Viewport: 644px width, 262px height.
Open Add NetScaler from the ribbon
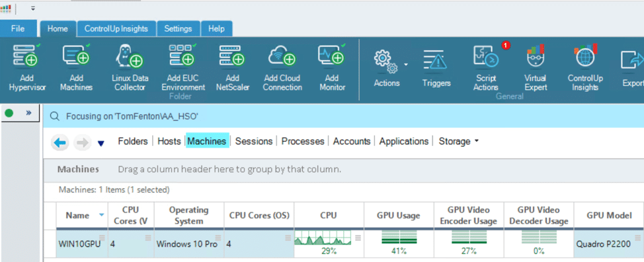tap(233, 57)
